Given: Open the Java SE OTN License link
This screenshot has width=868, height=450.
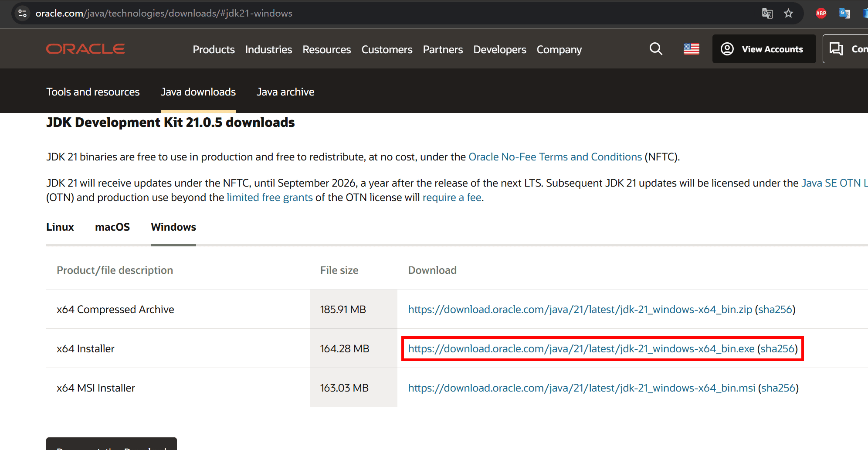Looking at the screenshot, I should 834,183.
